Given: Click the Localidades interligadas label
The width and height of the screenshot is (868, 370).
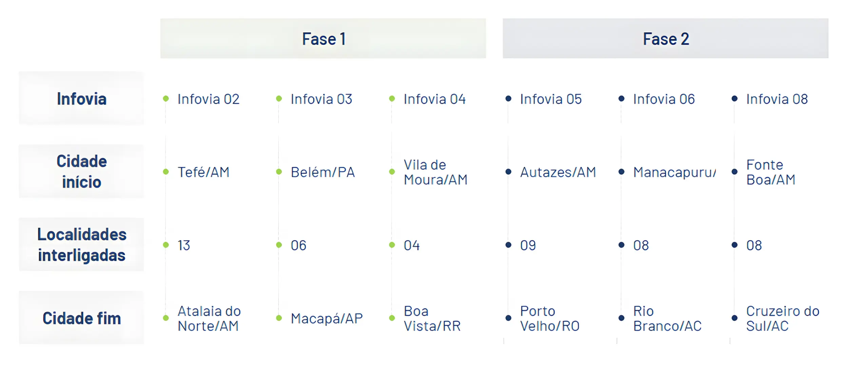Looking at the screenshot, I should (81, 245).
